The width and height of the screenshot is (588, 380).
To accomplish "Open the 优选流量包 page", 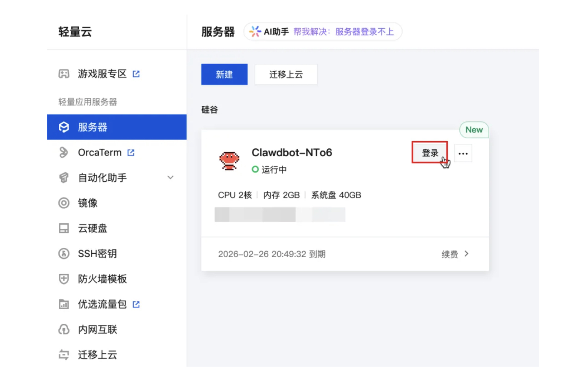I will 102,304.
